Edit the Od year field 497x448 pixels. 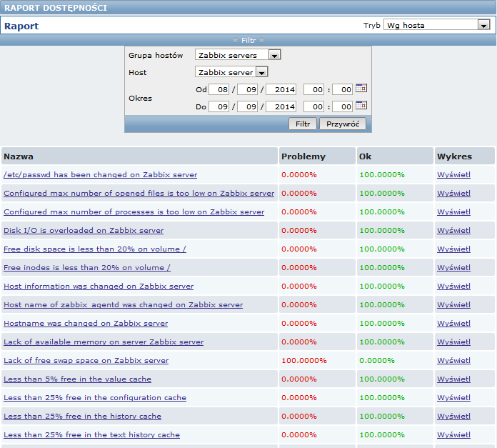point(281,90)
